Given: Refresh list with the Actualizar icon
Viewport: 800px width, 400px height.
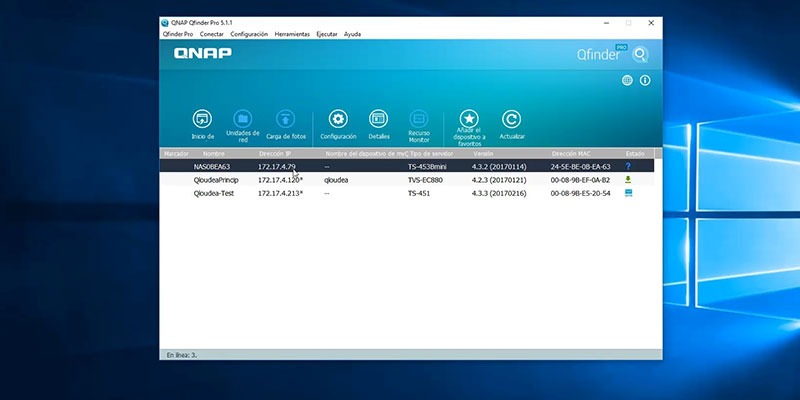Looking at the screenshot, I should tap(511, 119).
